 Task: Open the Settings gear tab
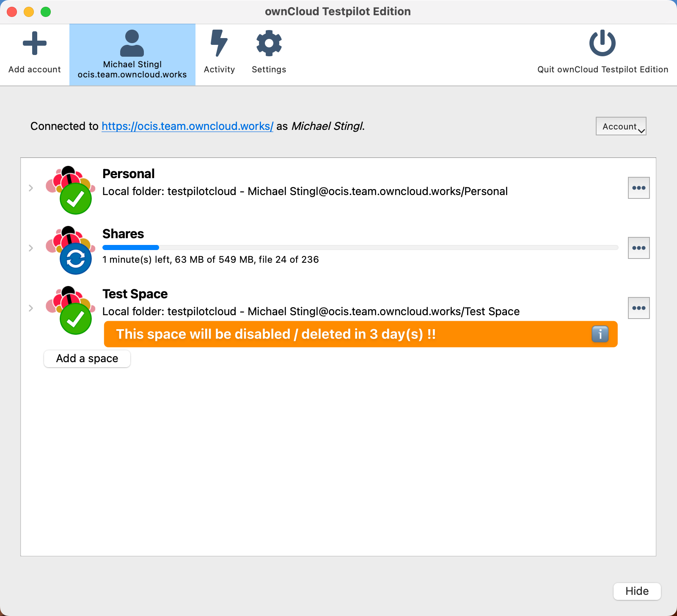(x=269, y=53)
